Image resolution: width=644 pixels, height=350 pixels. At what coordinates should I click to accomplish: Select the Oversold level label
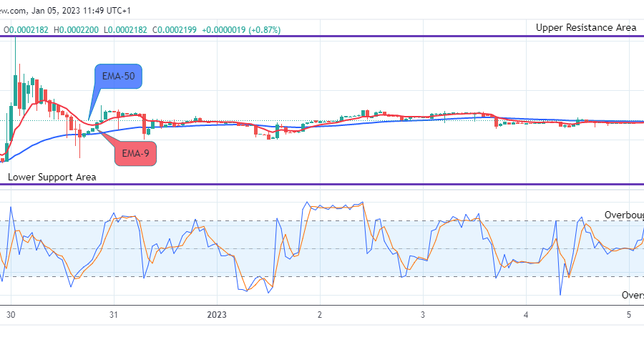click(632, 295)
